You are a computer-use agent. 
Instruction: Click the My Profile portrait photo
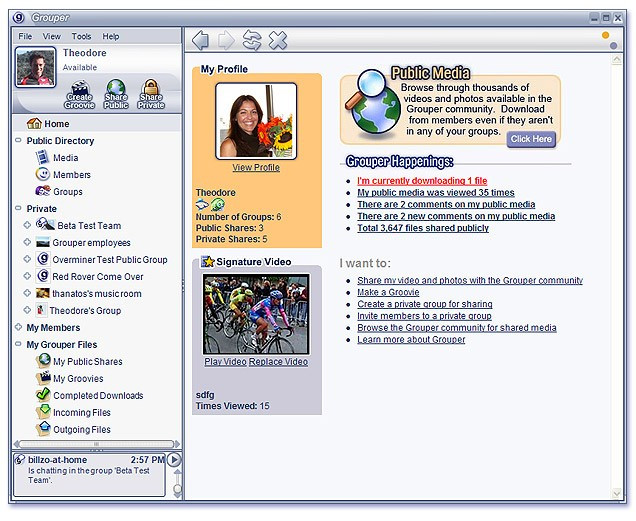(x=256, y=121)
